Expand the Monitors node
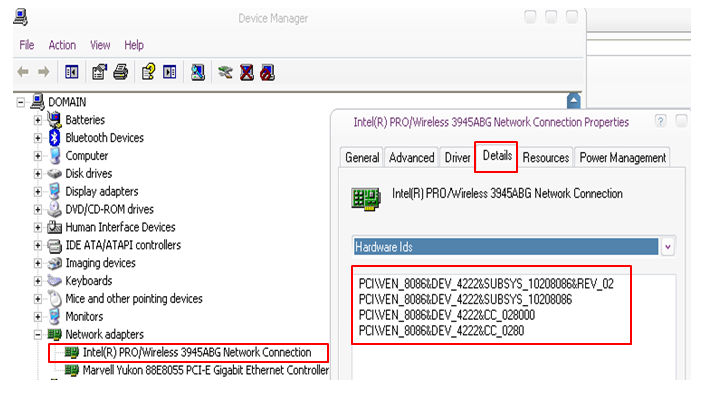The height and width of the screenshot is (394, 701). 38,317
